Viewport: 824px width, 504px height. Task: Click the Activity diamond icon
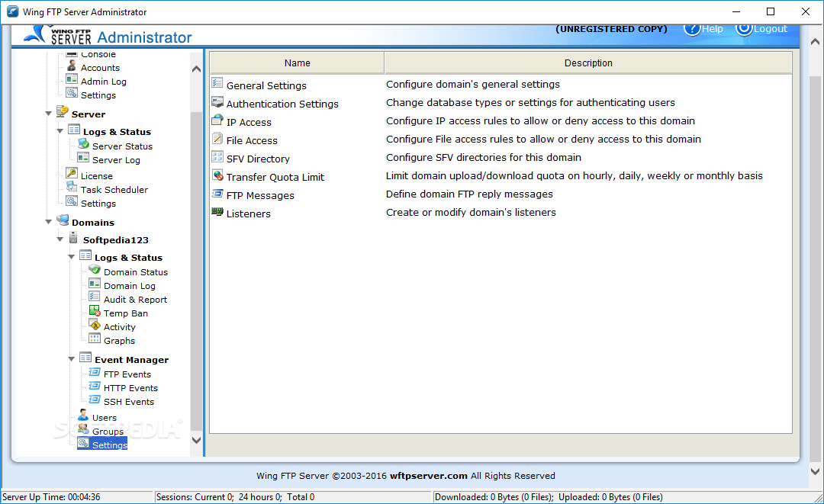(95, 325)
